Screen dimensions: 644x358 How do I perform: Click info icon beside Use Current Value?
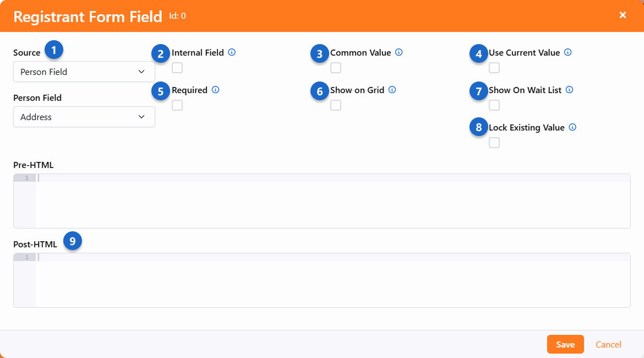(x=568, y=53)
